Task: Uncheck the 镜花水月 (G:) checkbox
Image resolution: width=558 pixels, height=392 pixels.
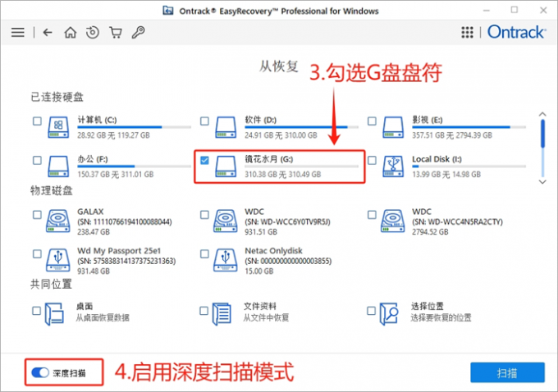Action: 204,160
